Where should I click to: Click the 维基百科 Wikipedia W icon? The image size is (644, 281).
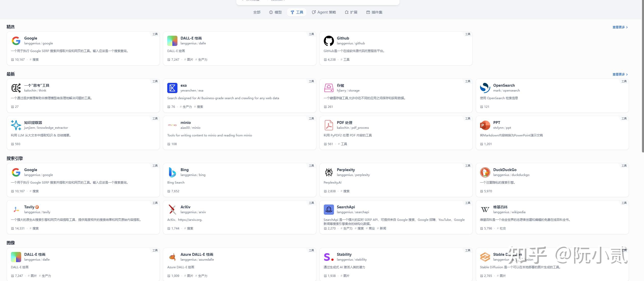coord(485,210)
